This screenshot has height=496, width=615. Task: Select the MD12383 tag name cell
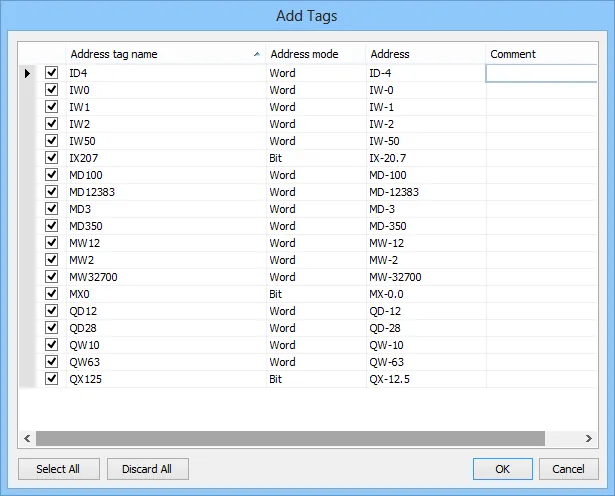(166, 192)
